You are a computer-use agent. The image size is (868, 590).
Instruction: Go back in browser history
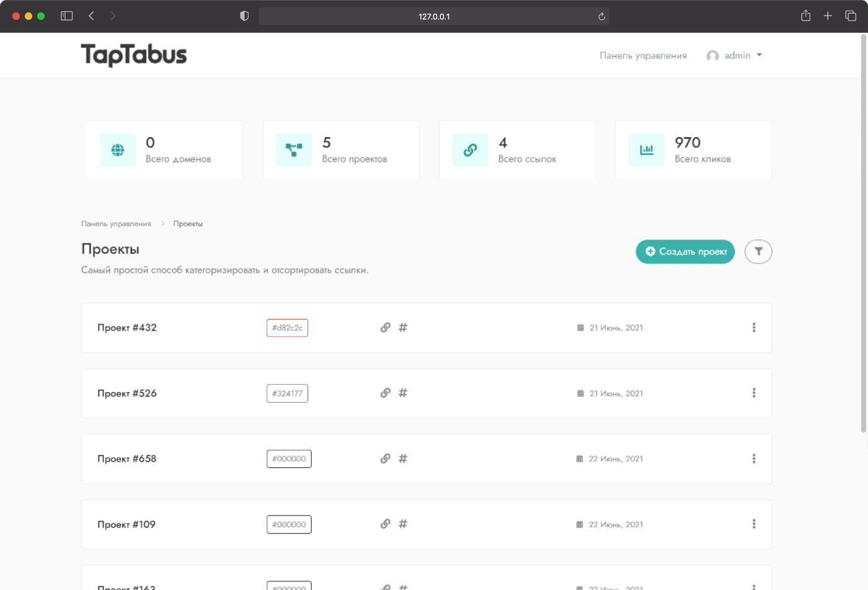pos(91,16)
